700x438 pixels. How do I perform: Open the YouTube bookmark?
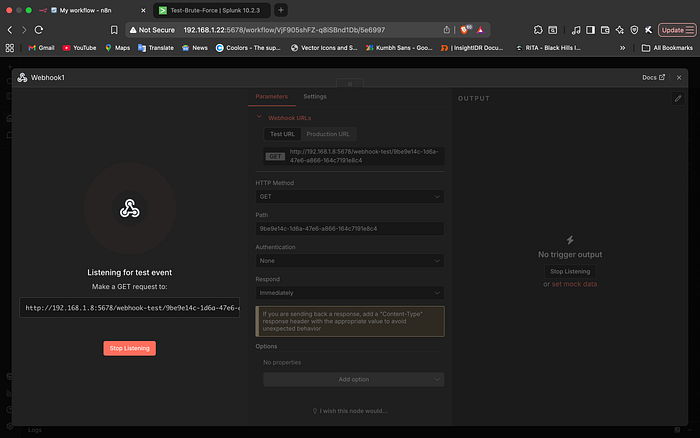[x=79, y=48]
